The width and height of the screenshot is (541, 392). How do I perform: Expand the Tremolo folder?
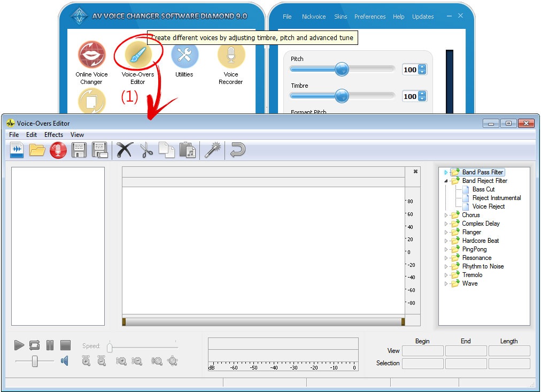tap(446, 275)
